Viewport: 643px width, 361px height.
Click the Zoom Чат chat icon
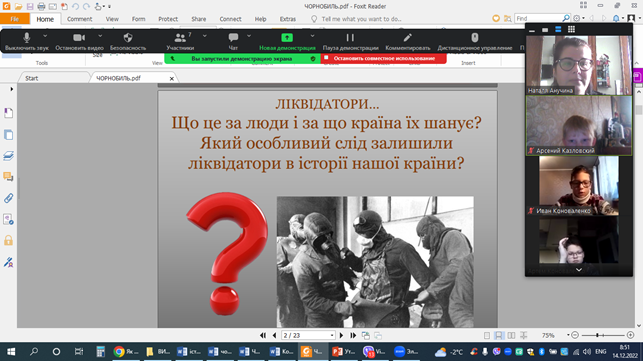[x=233, y=41]
